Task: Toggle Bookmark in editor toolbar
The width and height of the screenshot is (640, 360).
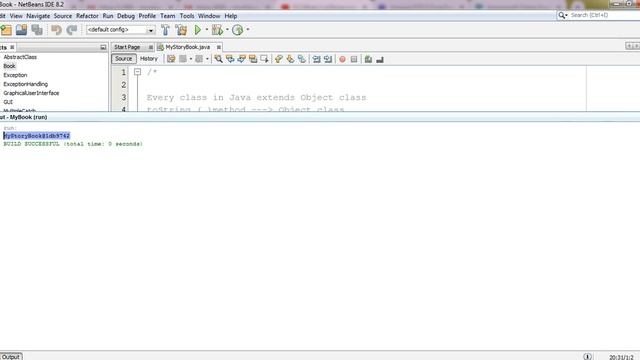Action: [302, 59]
